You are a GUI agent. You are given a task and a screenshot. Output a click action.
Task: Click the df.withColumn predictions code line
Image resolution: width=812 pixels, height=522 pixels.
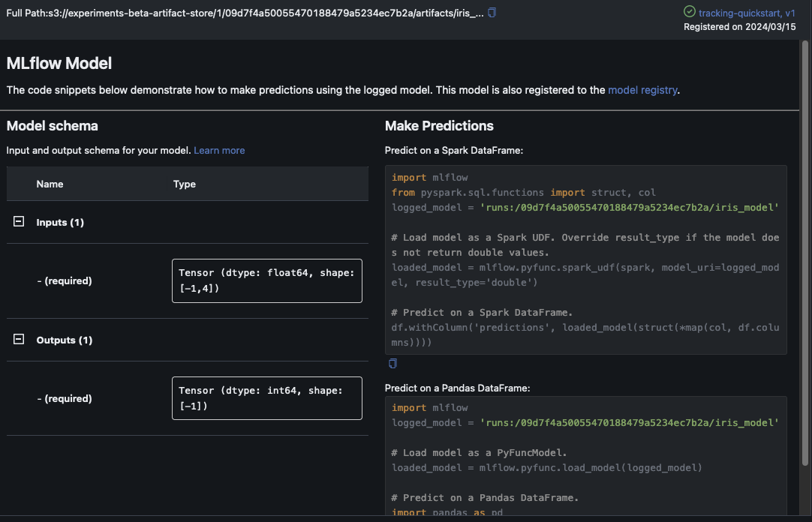tap(585, 334)
